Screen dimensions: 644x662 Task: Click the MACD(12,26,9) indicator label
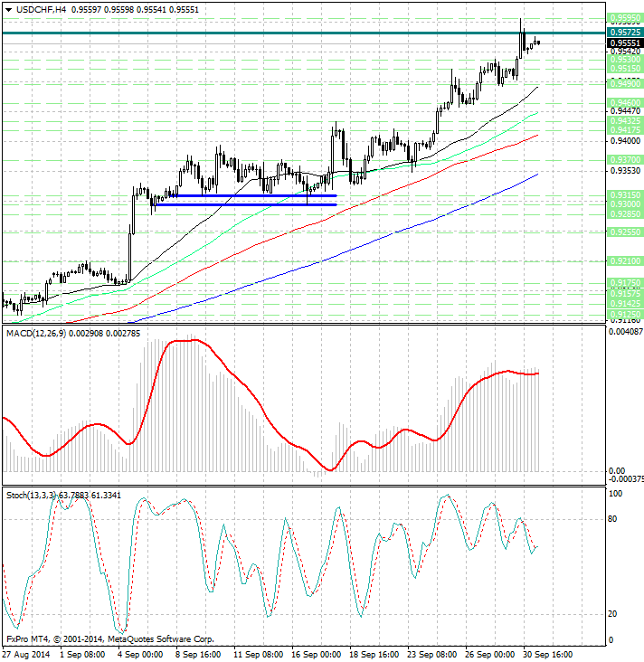[36, 335]
